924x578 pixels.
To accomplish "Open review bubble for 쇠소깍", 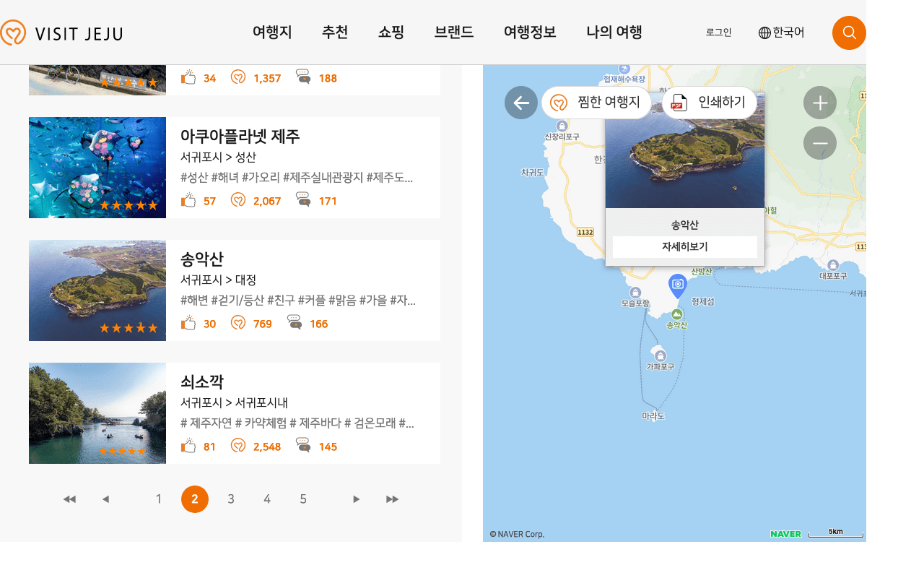I will tap(303, 445).
